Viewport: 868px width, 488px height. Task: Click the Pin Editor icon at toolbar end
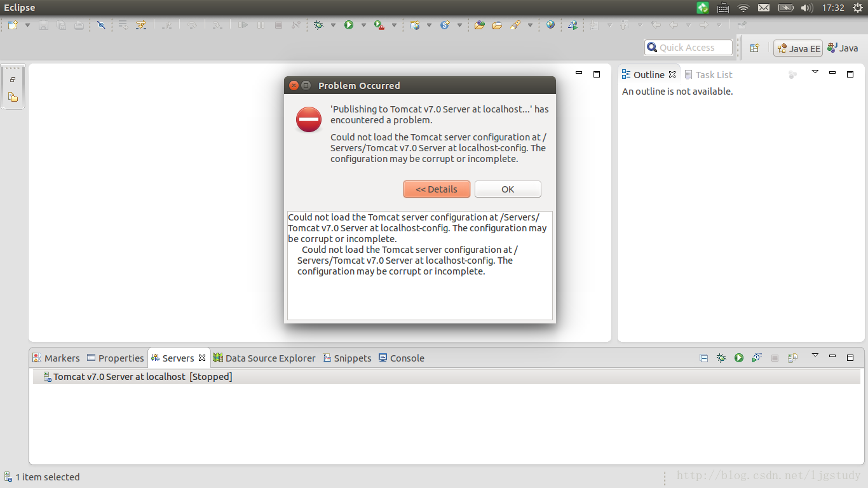tap(742, 25)
